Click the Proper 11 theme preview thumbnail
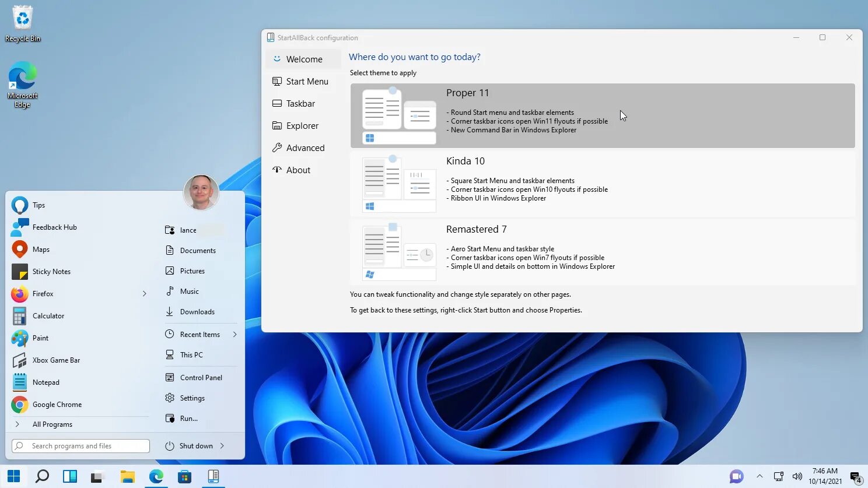Screen dimensions: 868x488 coord(399,115)
